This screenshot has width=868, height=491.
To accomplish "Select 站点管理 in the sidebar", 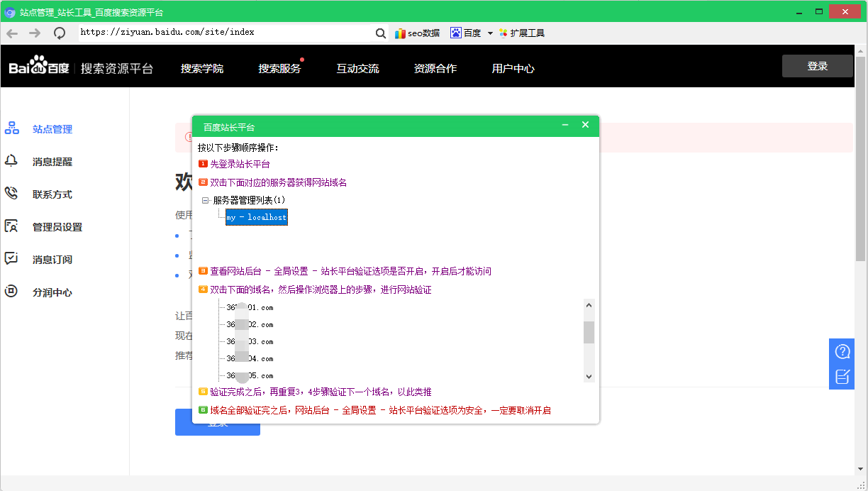I will (x=52, y=129).
